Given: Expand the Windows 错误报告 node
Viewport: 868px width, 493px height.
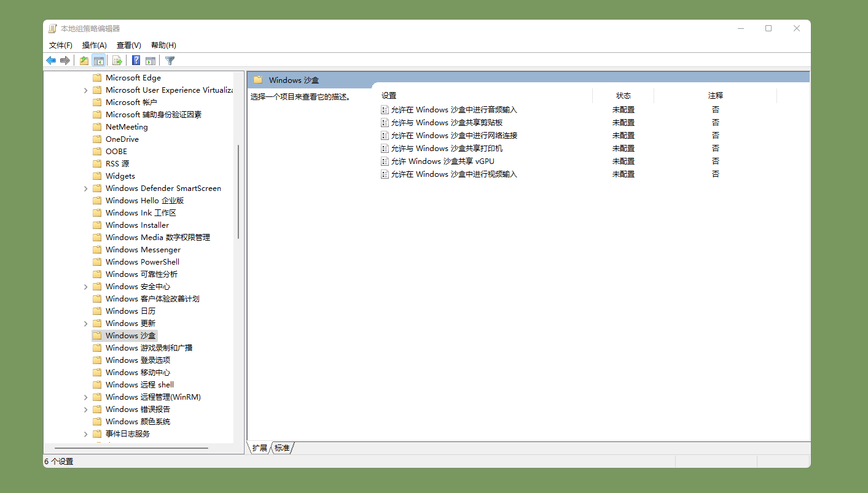Looking at the screenshot, I should click(x=85, y=410).
